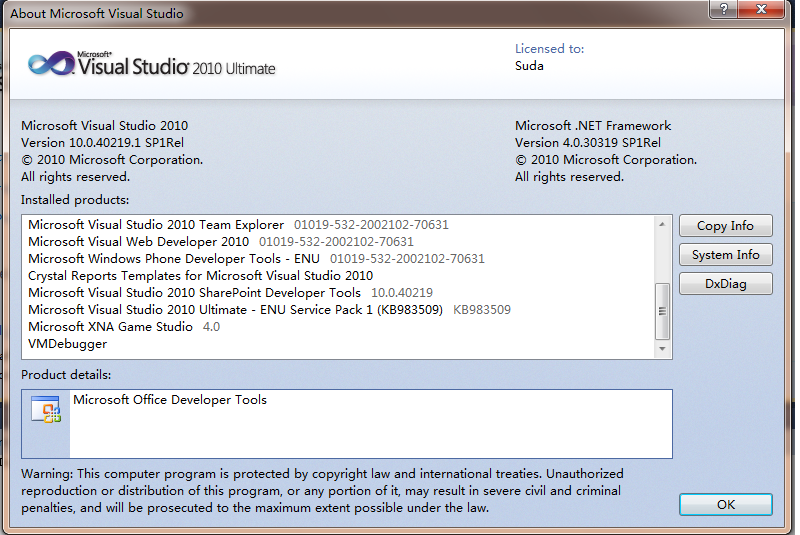Click the Office Developer Tools product icon
800x535 pixels.
46,409
